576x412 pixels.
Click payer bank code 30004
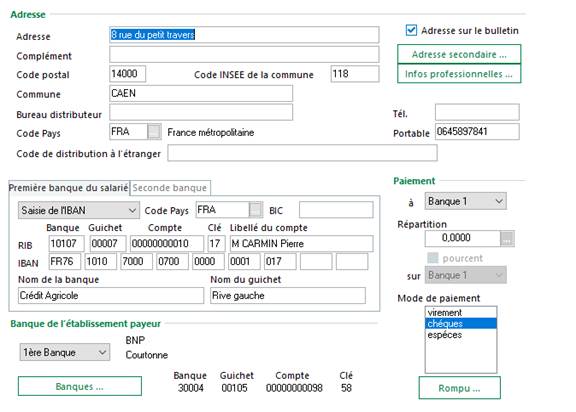[190, 388]
